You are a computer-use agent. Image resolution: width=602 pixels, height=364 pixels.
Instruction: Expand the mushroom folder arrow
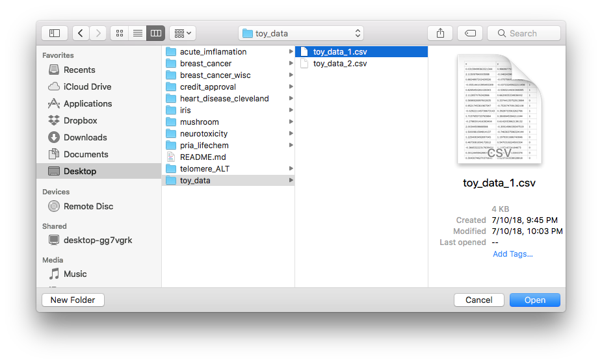pyautogui.click(x=291, y=122)
